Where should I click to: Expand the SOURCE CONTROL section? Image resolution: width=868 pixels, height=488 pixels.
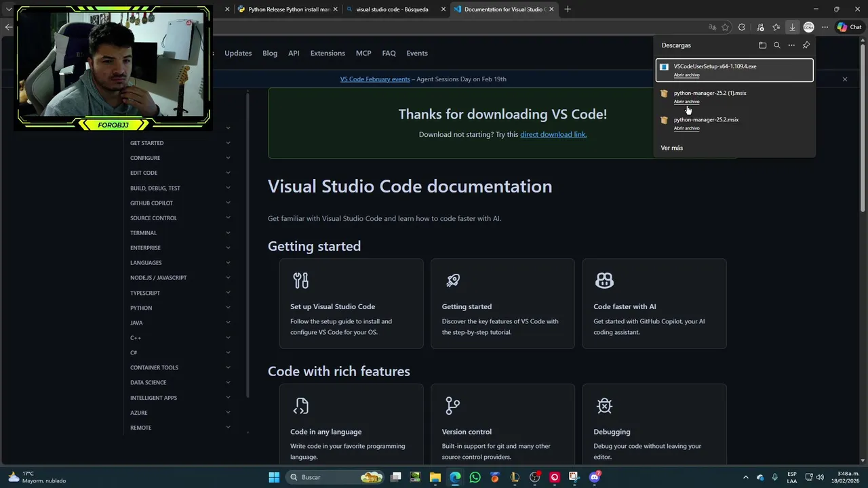pos(180,218)
